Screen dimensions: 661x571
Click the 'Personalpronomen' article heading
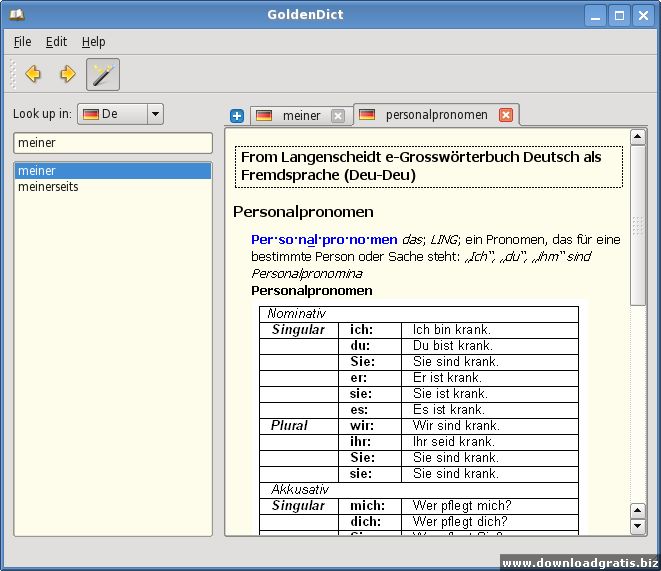pyautogui.click(x=303, y=212)
